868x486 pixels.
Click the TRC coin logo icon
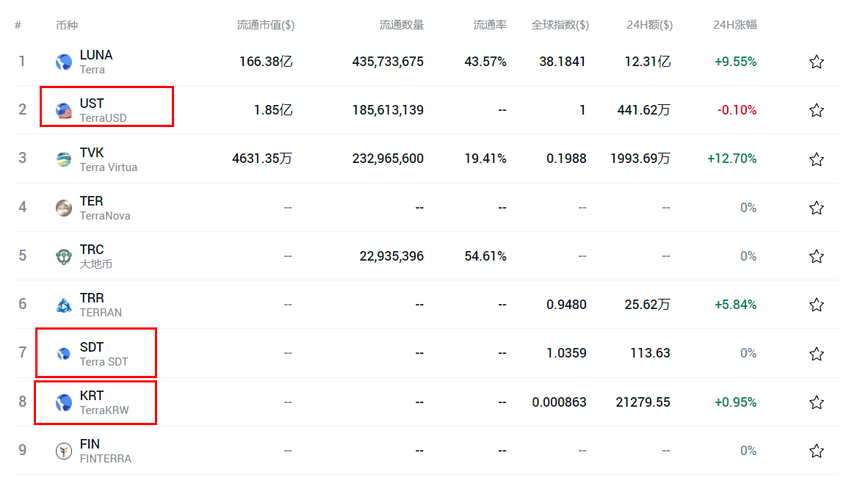[64, 257]
